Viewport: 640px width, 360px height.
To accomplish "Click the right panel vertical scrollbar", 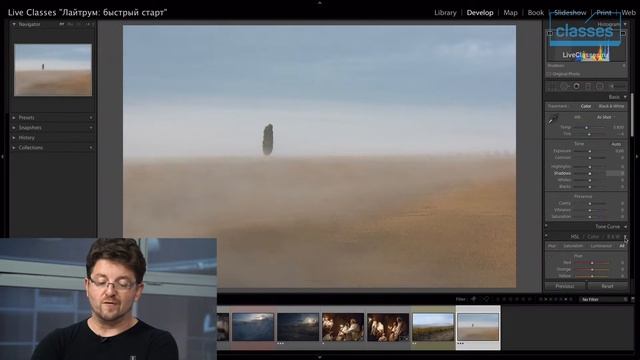I will (x=633, y=115).
